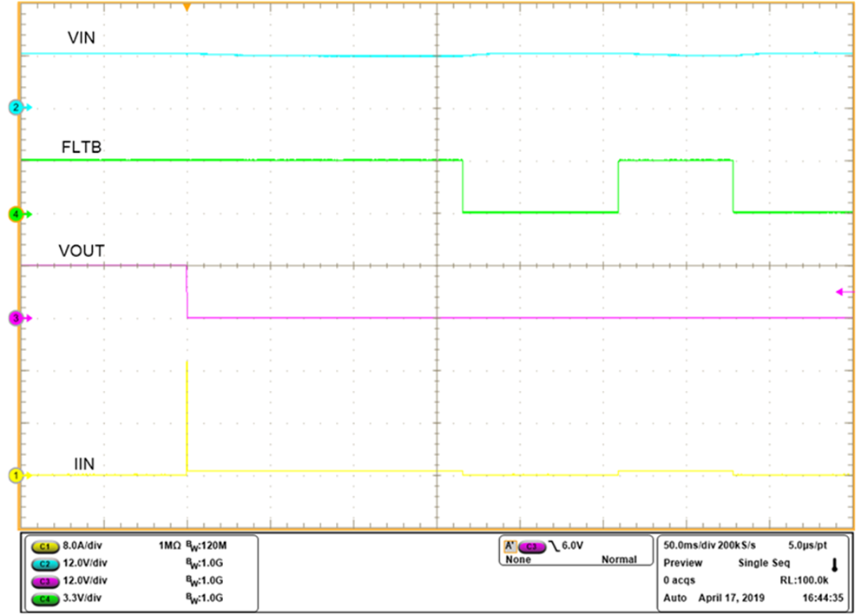Click the 6.0V trigger level value
Image resolution: width=868 pixels, height=615 pixels.
click(x=572, y=546)
